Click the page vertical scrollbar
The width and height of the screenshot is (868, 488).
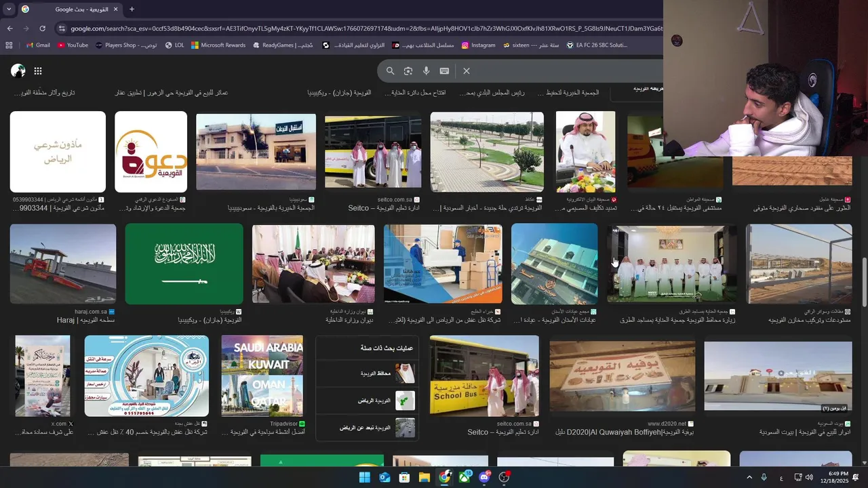coord(863,281)
